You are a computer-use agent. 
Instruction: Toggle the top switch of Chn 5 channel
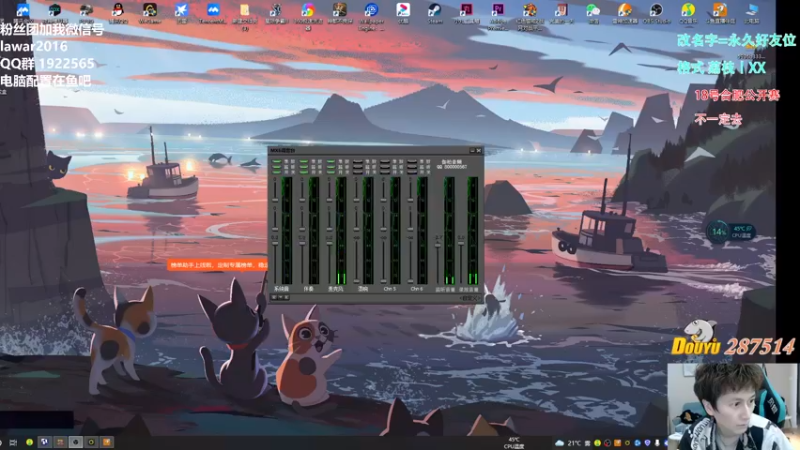click(385, 161)
